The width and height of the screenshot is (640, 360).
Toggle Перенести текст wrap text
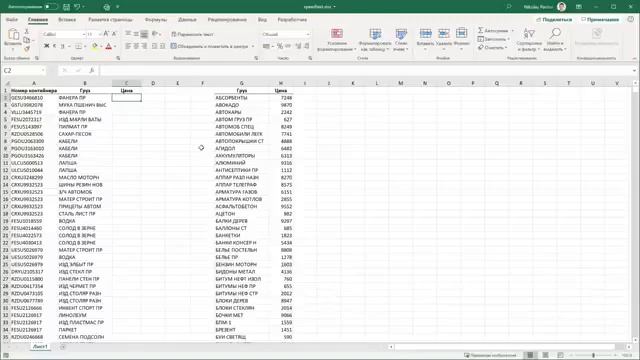(192, 34)
